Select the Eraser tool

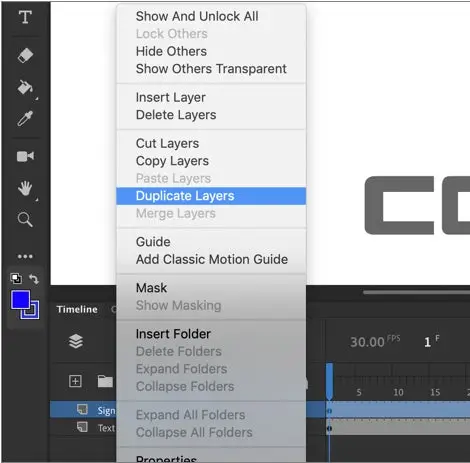(25, 55)
